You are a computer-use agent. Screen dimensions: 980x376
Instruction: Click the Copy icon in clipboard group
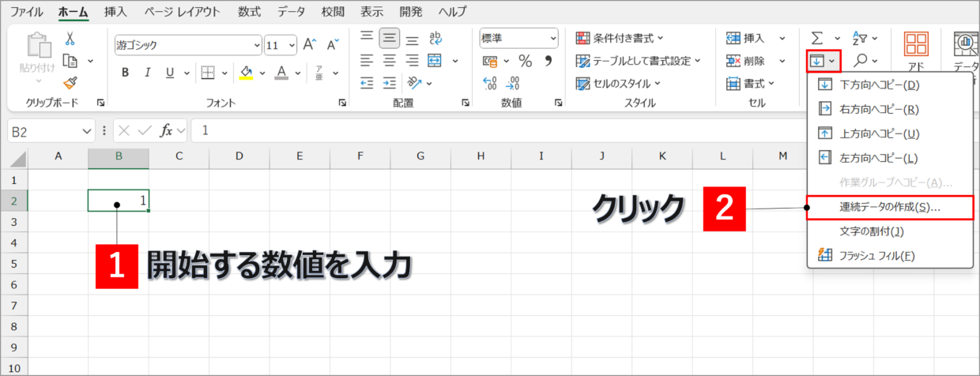(x=71, y=61)
